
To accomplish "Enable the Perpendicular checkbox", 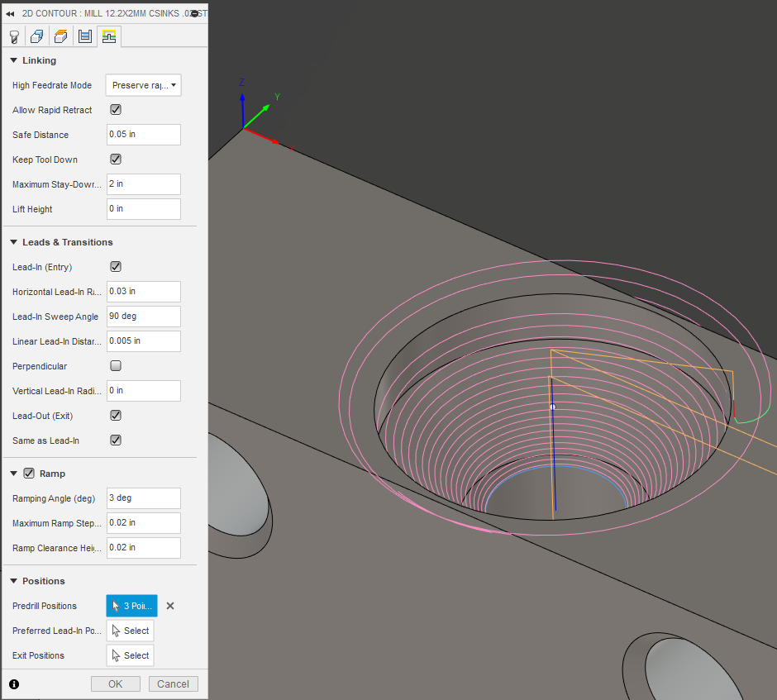I will [116, 365].
